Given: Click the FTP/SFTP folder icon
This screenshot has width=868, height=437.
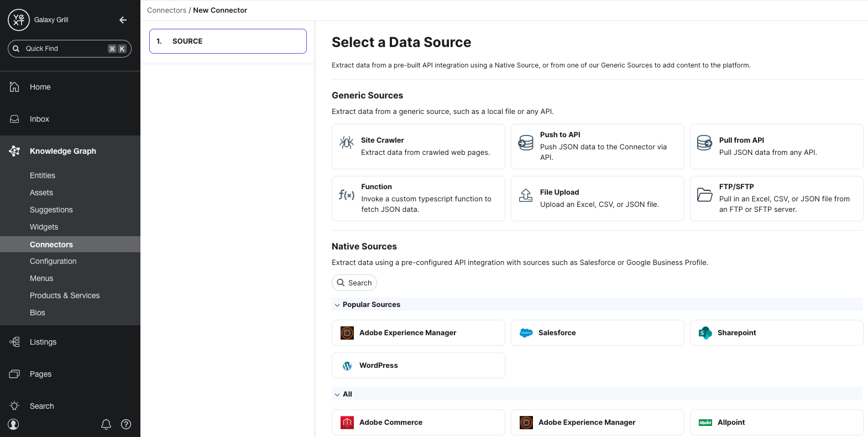Looking at the screenshot, I should coord(705,195).
